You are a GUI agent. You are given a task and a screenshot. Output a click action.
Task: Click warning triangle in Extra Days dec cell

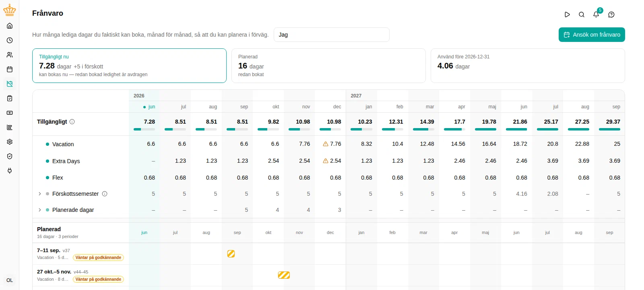326,161
